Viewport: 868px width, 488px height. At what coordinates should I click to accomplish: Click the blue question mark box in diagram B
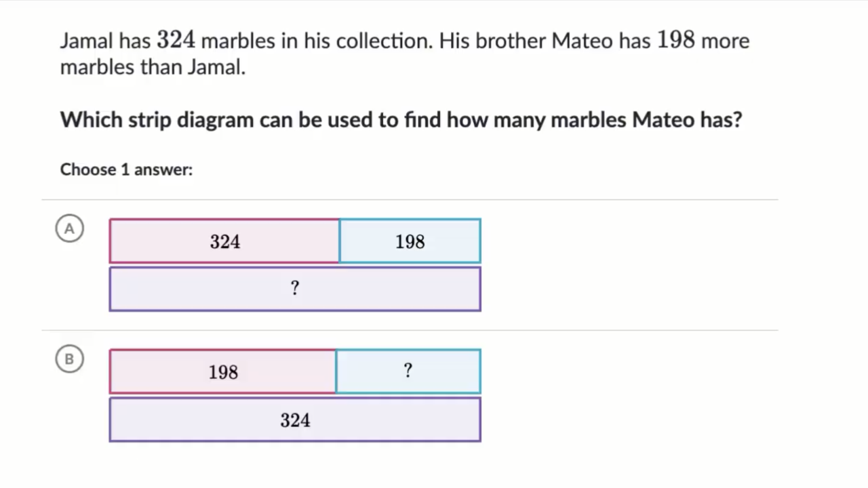pyautogui.click(x=408, y=371)
